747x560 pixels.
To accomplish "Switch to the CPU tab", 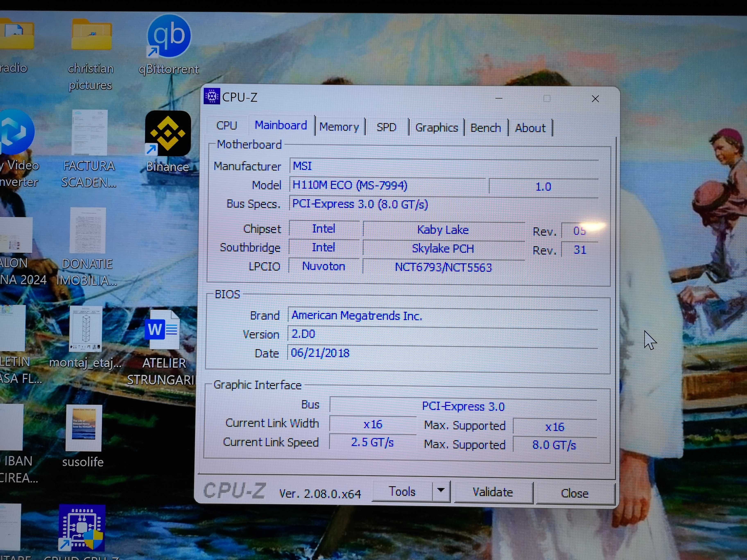I will click(x=227, y=125).
